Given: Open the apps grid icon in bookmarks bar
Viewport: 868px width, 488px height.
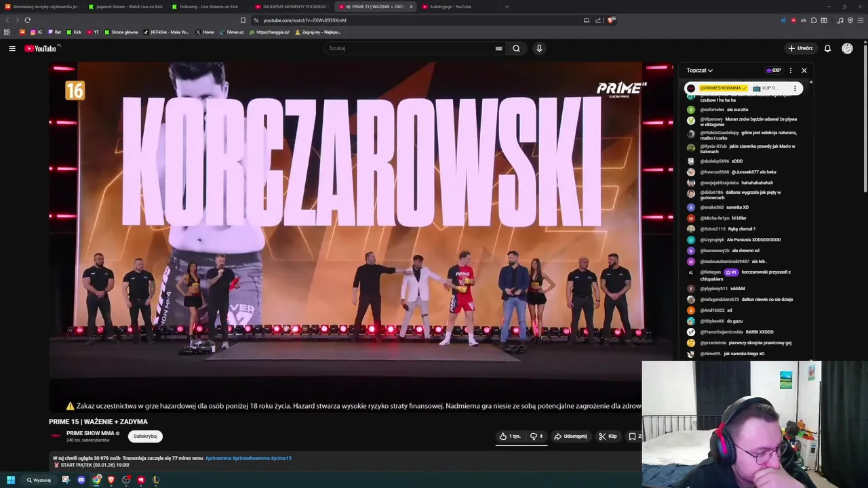Looking at the screenshot, I should point(7,32).
